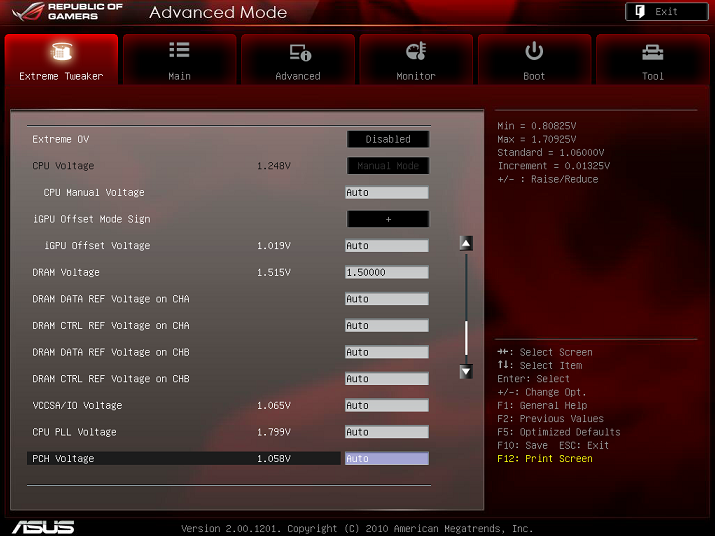Click the Monitor thermometer icon
The height and width of the screenshot is (536, 715).
click(x=416, y=51)
